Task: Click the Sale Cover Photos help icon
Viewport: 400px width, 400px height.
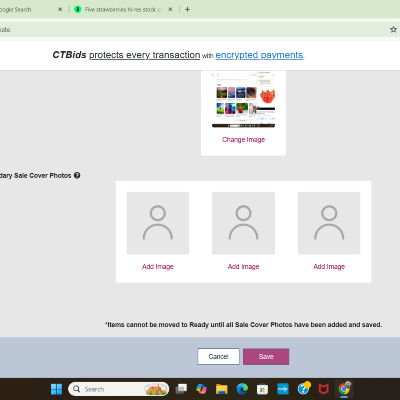Action: (x=77, y=175)
